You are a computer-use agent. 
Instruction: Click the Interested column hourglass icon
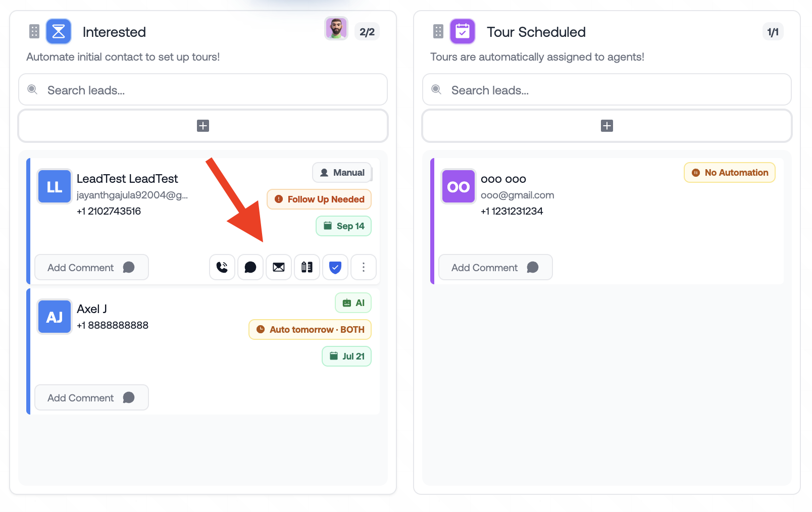click(x=59, y=32)
